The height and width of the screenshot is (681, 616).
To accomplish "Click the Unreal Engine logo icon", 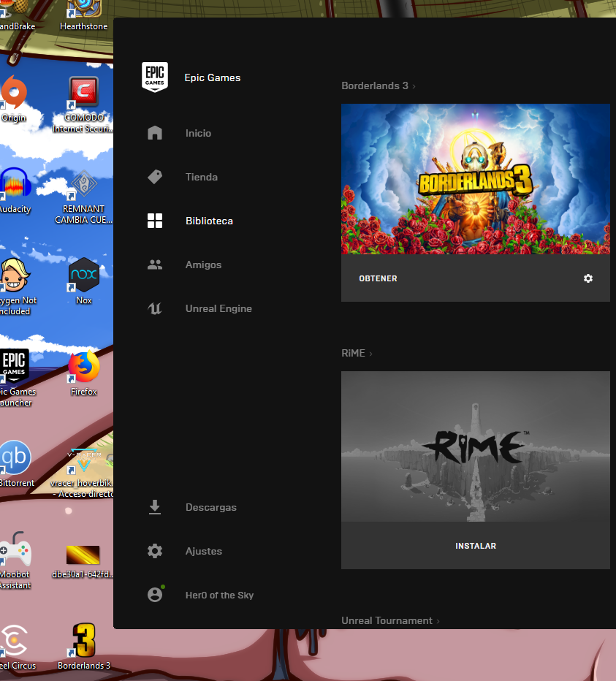I will click(x=155, y=308).
